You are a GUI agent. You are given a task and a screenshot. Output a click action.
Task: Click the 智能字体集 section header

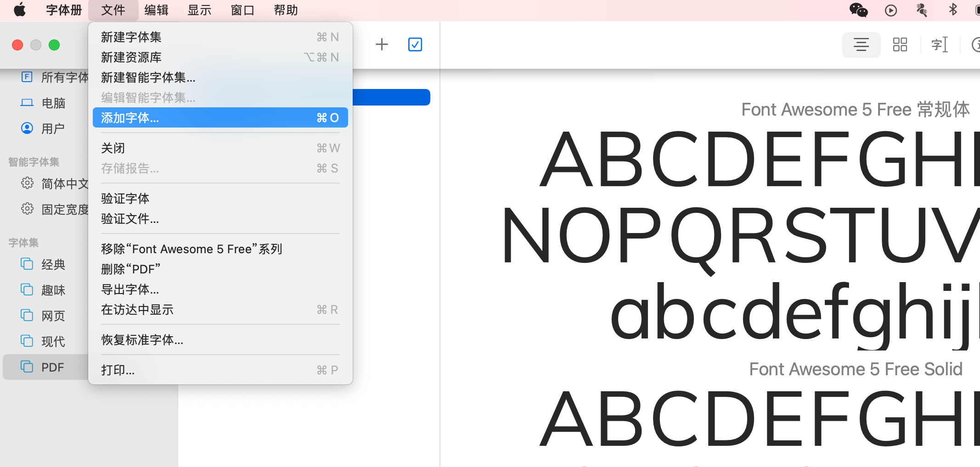[x=34, y=161]
